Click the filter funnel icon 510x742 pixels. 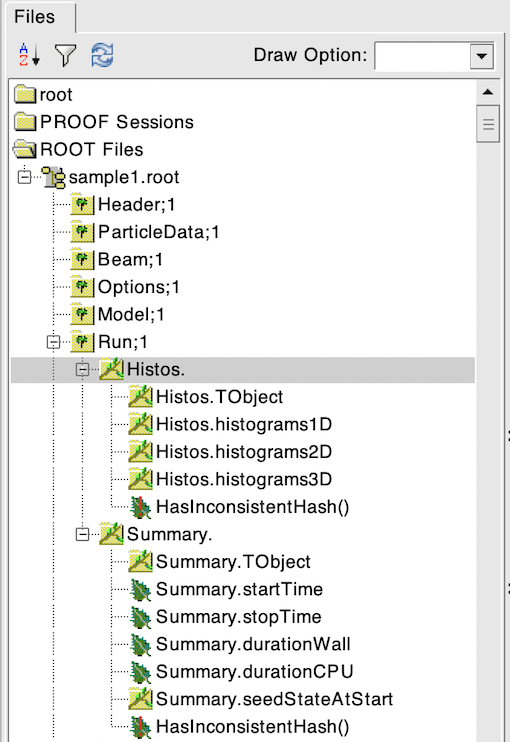tap(65, 55)
